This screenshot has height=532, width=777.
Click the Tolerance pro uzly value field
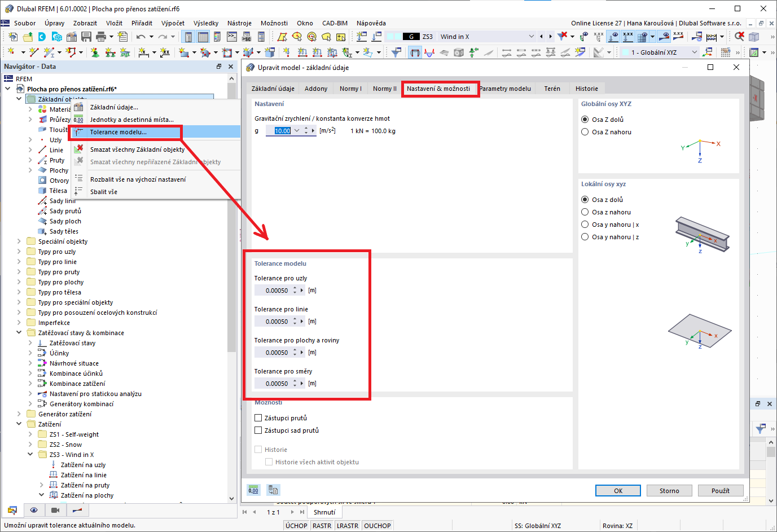point(274,291)
